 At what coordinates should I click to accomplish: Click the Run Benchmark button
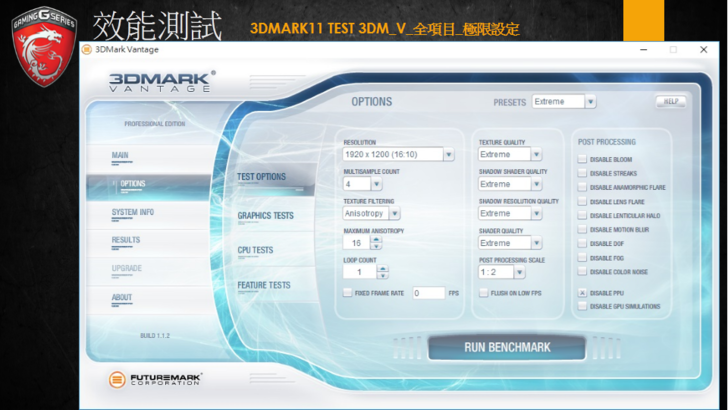[x=507, y=347]
